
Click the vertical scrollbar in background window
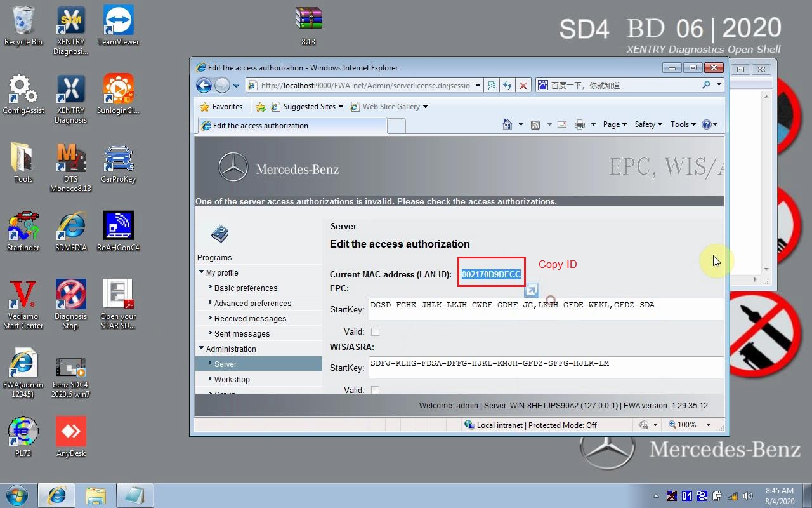point(766,183)
